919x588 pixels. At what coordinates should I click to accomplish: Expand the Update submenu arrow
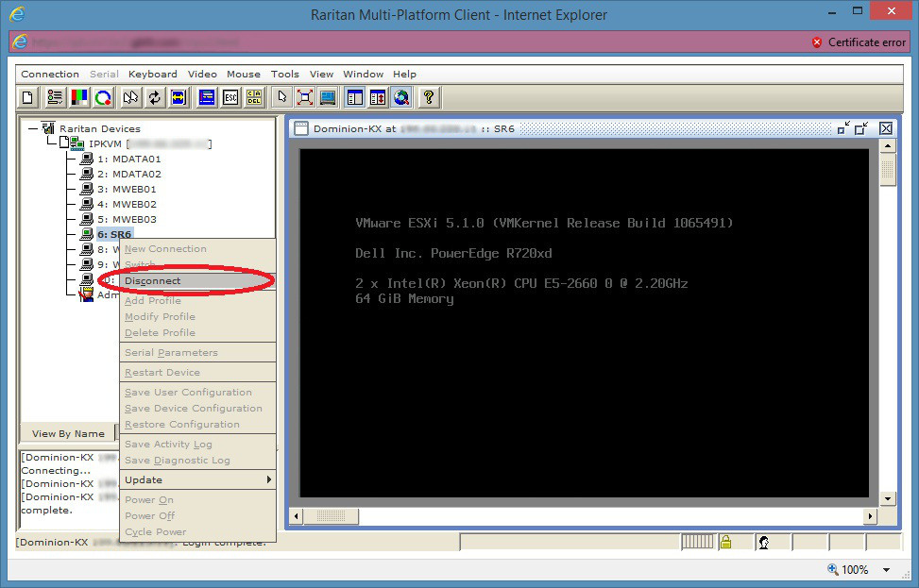point(268,480)
